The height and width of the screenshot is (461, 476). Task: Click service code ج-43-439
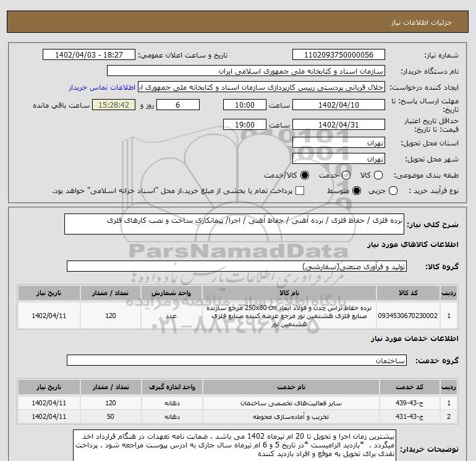[x=409, y=403]
